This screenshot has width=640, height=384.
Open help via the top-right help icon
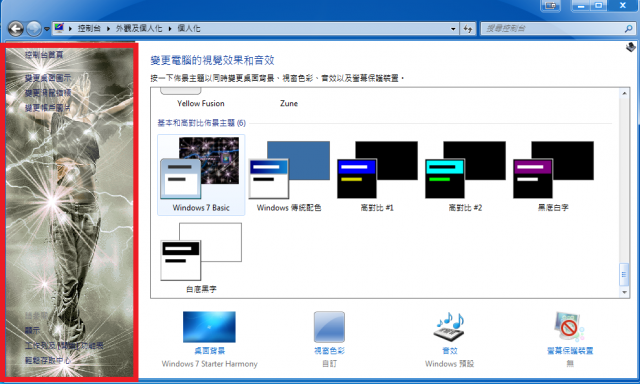point(631,47)
